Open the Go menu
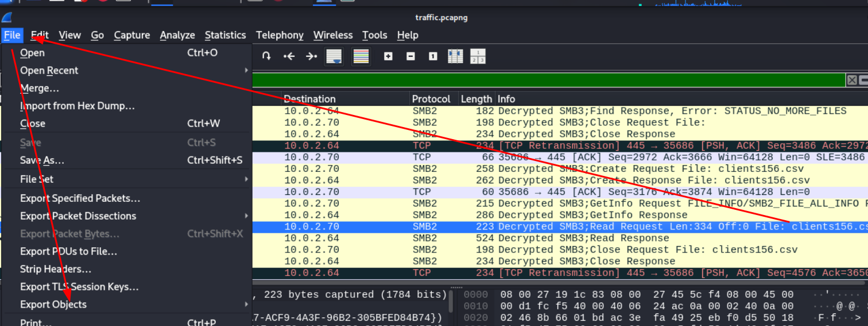Viewport: 868px width, 326px height. [x=98, y=35]
